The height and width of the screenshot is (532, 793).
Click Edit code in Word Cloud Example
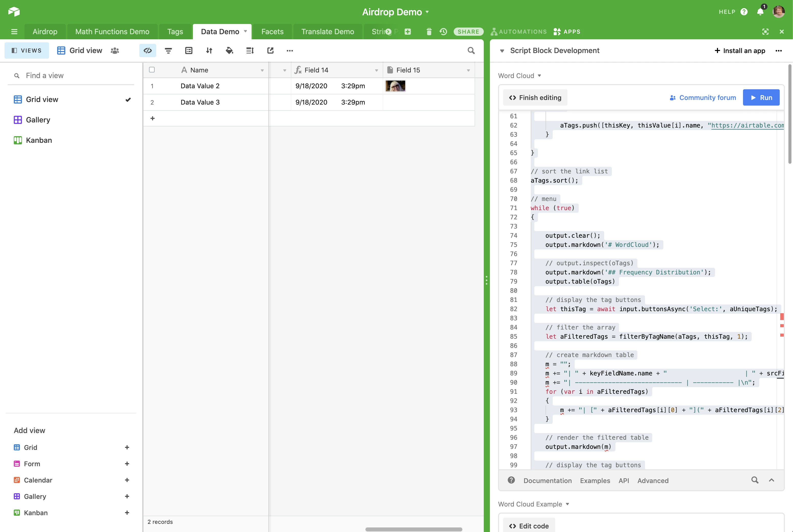point(529,526)
